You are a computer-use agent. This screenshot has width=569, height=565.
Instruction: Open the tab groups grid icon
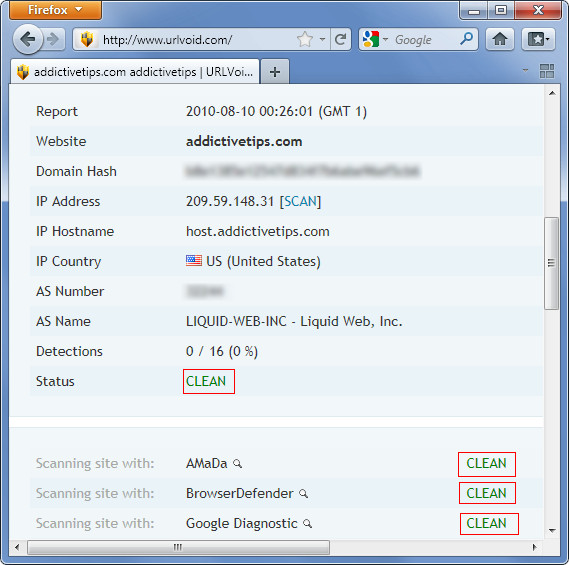547,71
